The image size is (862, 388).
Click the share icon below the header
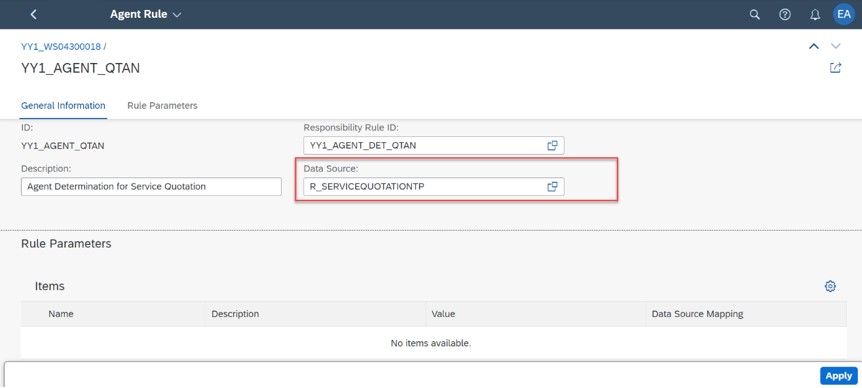[x=835, y=68]
